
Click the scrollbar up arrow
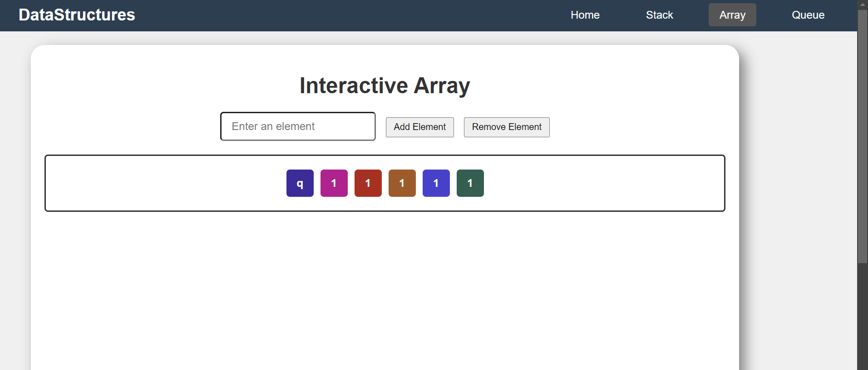click(x=863, y=5)
